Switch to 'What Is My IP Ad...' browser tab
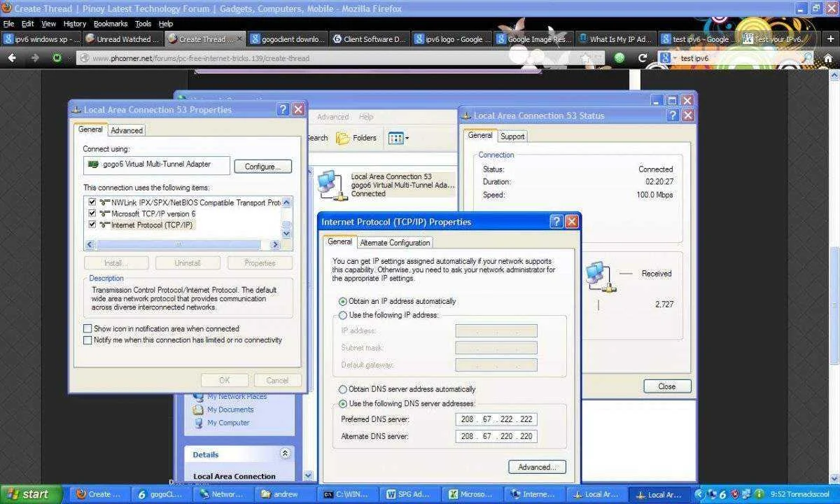This screenshot has width=840, height=504. (x=615, y=39)
